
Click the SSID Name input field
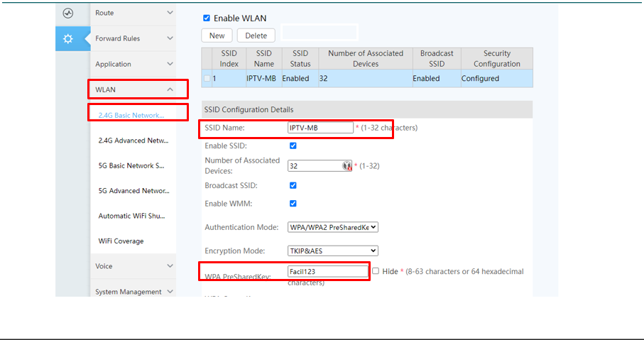click(x=320, y=128)
